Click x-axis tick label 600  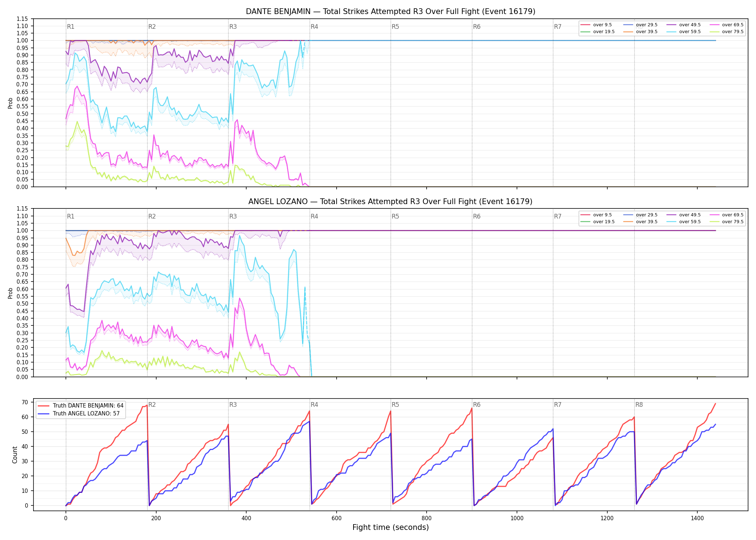click(337, 518)
